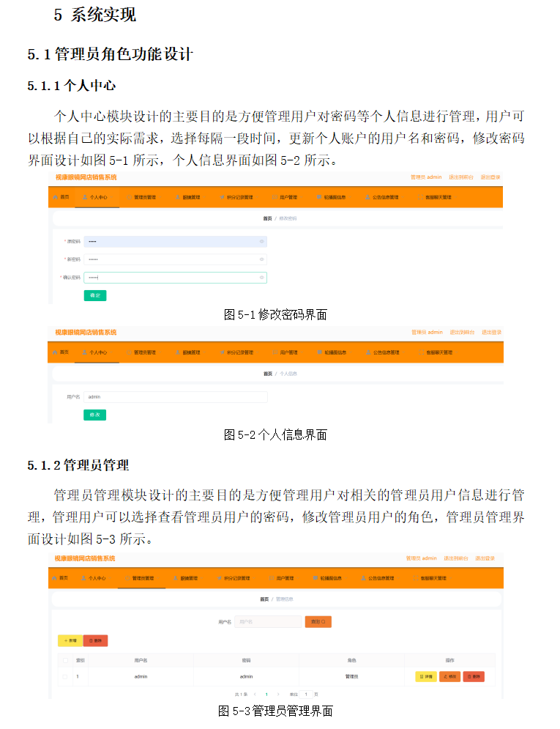This screenshot has width=560, height=729.
Task: Click the home icon in figure 5-1 navbar
Action: coord(56,197)
